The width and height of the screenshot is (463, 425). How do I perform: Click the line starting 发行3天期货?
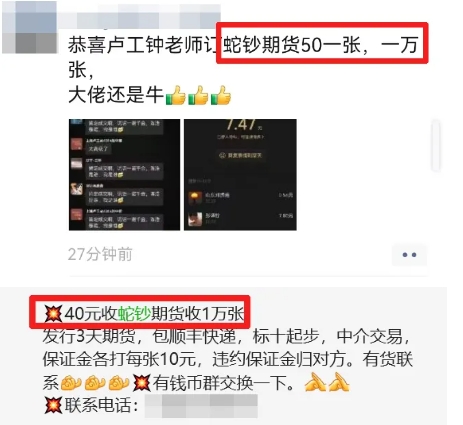(x=227, y=336)
